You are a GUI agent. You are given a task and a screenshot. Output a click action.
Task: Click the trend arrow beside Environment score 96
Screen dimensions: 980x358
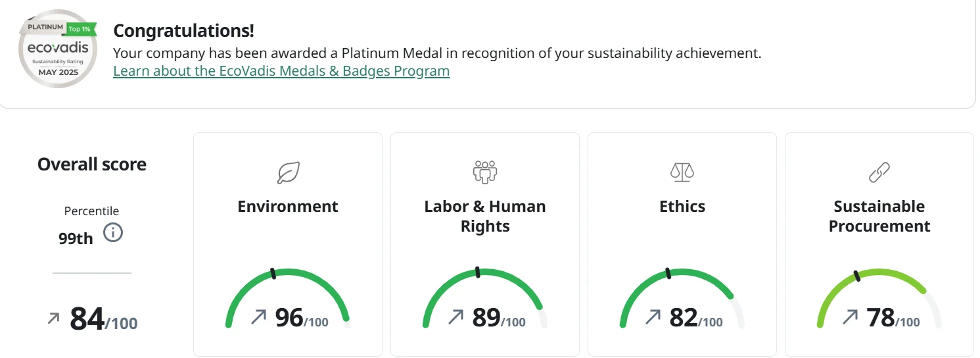(x=258, y=318)
